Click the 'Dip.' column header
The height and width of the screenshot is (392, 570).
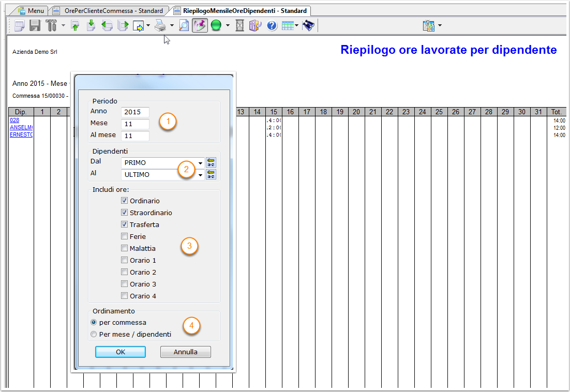[x=21, y=112]
